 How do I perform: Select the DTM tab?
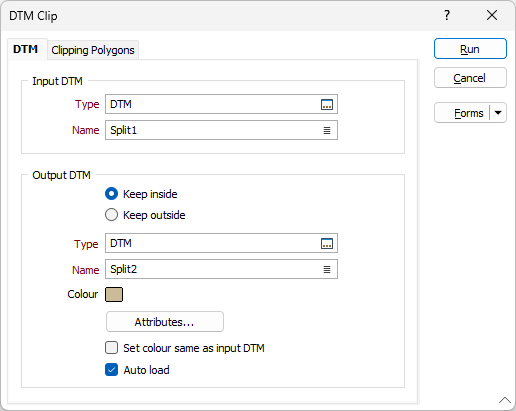coord(25,49)
